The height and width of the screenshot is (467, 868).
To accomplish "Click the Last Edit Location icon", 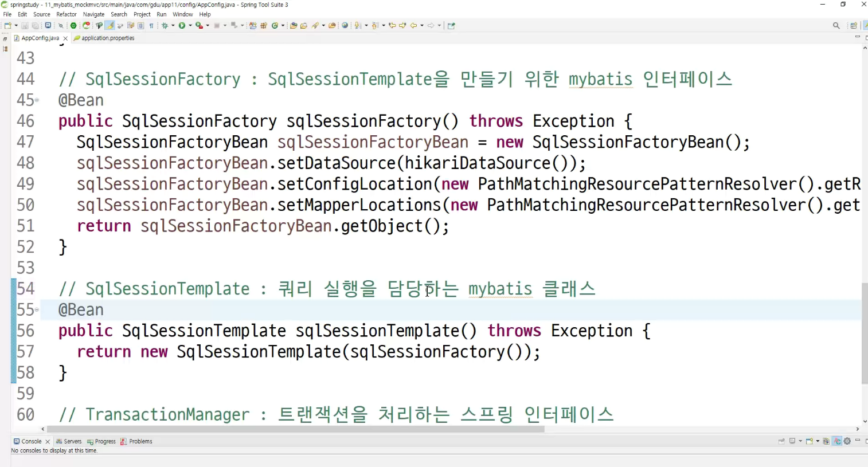I will 393,25.
